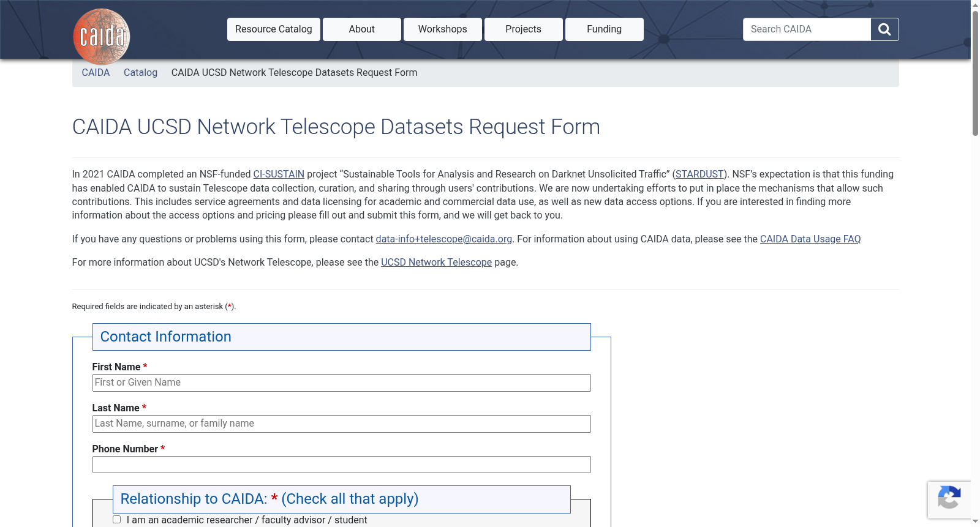
Task: Open the UCSD Network Telescope link
Action: 436,263
